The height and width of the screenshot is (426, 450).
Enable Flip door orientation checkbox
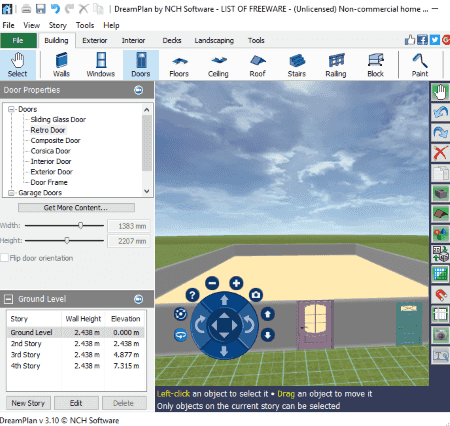click(x=4, y=258)
